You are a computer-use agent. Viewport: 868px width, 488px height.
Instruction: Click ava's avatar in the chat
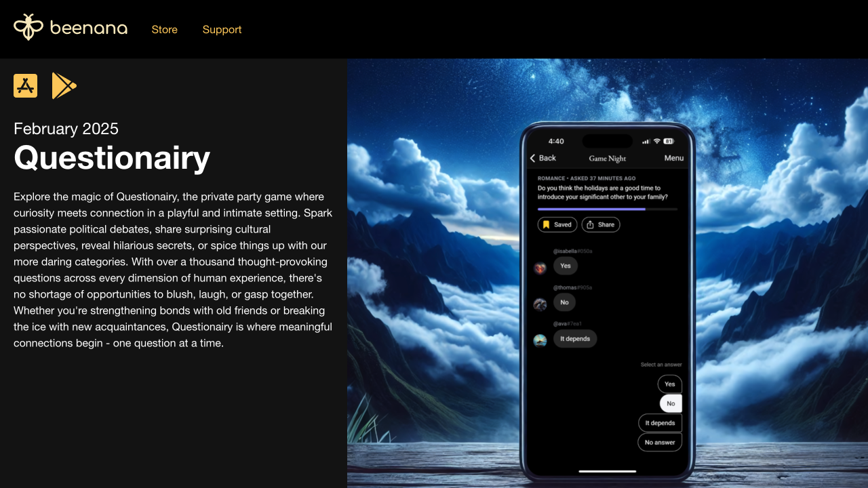540,340
